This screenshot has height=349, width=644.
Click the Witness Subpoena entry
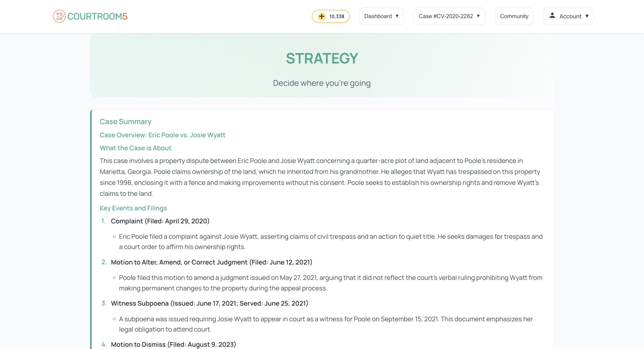pos(209,303)
